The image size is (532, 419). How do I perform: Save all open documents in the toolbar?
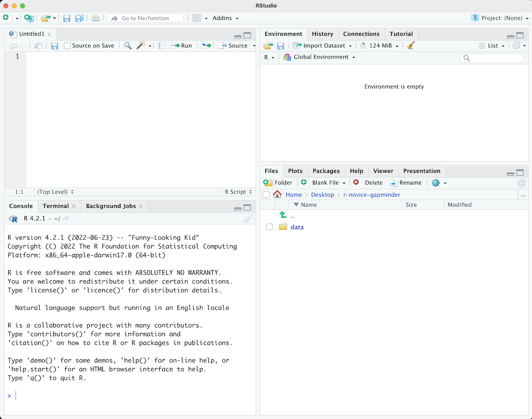tap(79, 18)
